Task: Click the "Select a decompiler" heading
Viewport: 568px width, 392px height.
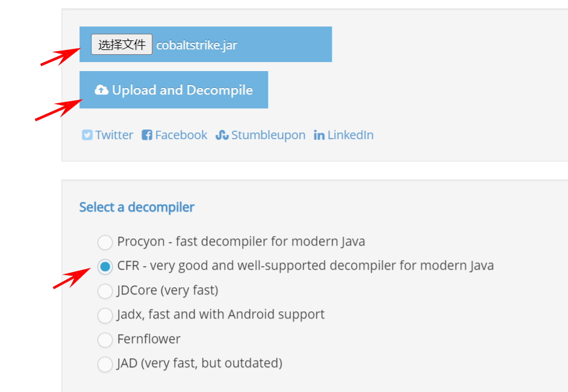Action: pos(137,207)
